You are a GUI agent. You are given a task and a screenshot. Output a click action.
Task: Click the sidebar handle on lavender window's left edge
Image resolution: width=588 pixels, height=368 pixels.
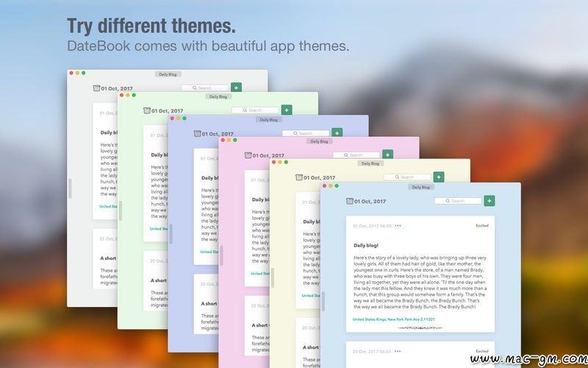pos(171,233)
